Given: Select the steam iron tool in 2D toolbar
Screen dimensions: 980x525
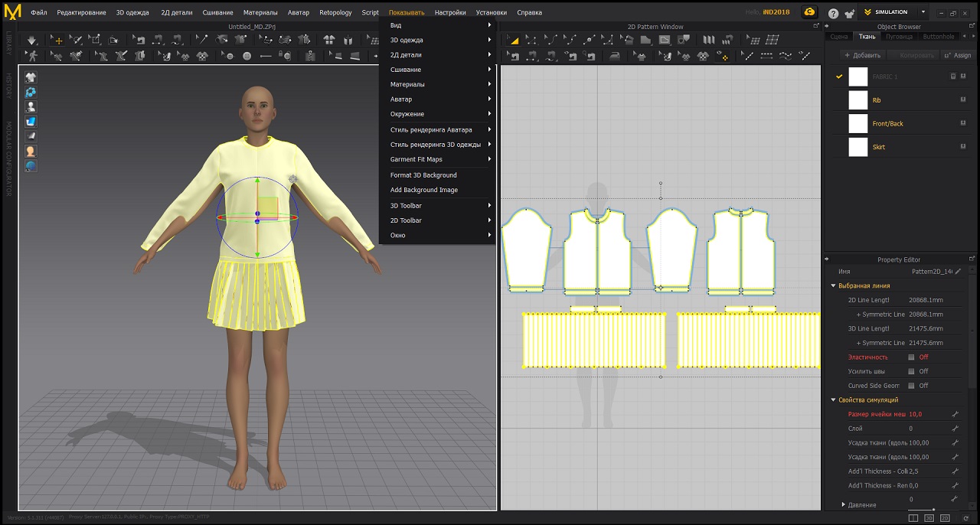Looking at the screenshot, I should pos(614,56).
